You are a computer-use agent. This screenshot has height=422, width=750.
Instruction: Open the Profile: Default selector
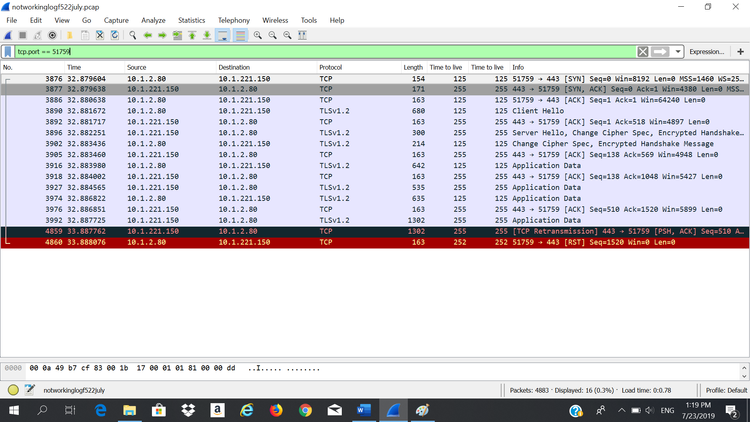coord(726,390)
